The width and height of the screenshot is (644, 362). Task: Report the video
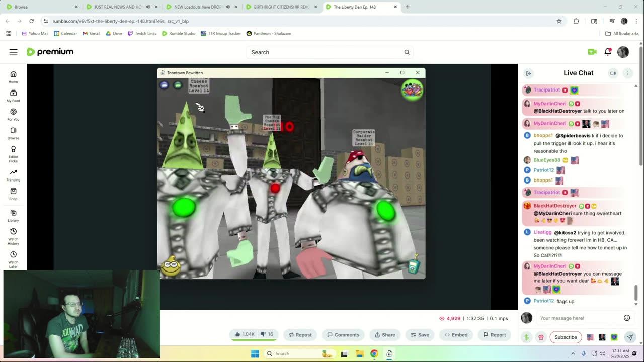pyautogui.click(x=495, y=335)
